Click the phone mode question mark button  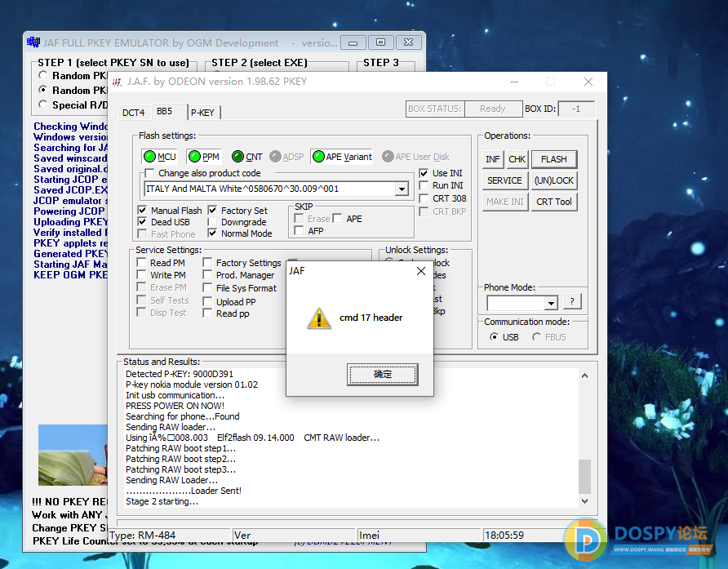coord(572,301)
